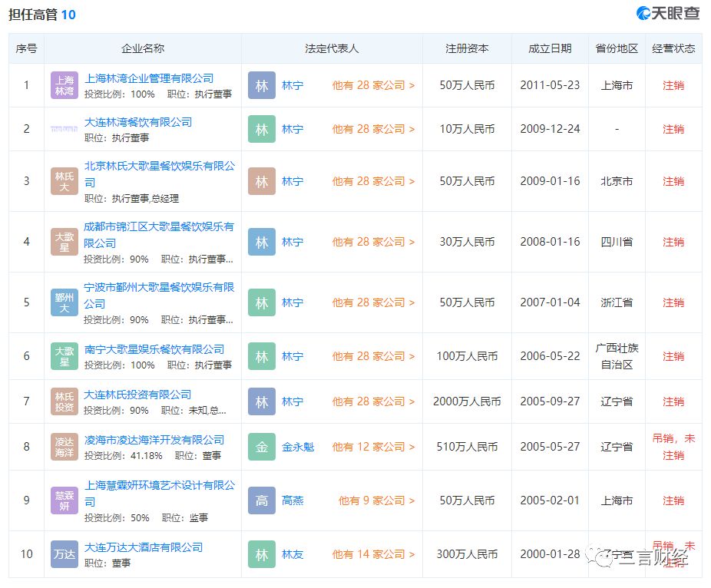Click the 成立日期 column header
Screen dimensions: 711x588
pyautogui.click(x=550, y=48)
